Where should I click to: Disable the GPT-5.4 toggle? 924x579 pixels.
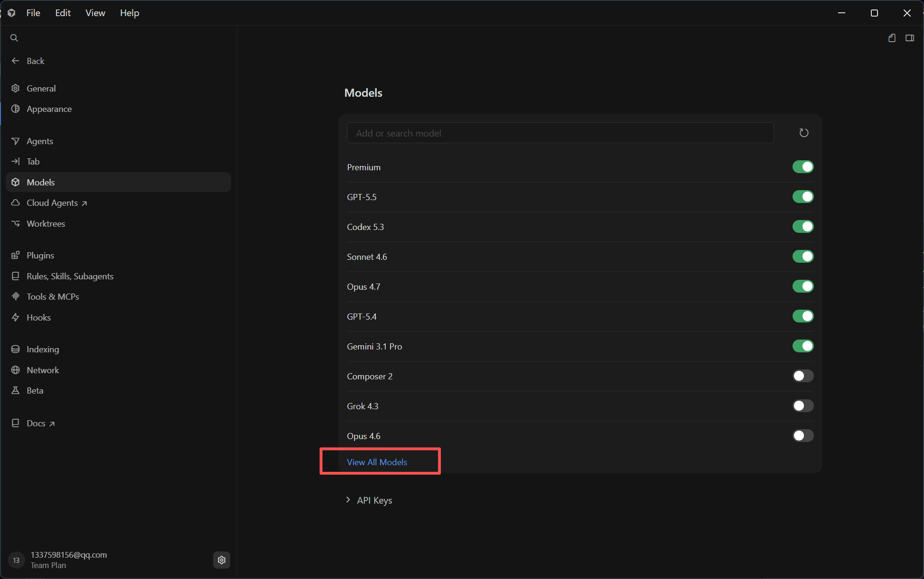pyautogui.click(x=803, y=316)
